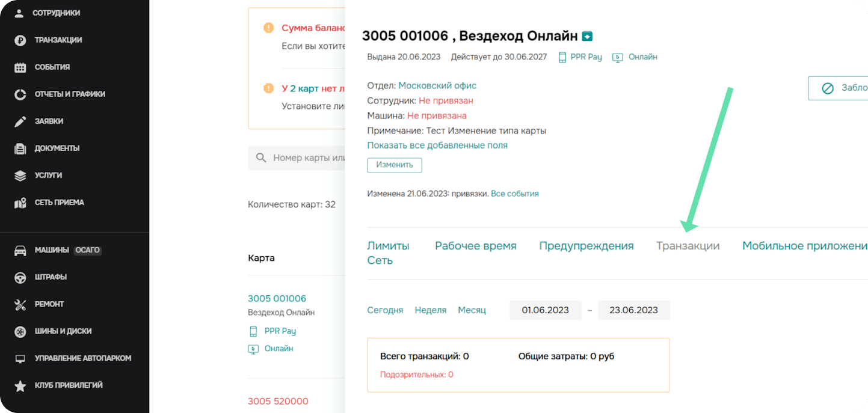Click the Все события link
The width and height of the screenshot is (868, 413).
pyautogui.click(x=514, y=194)
